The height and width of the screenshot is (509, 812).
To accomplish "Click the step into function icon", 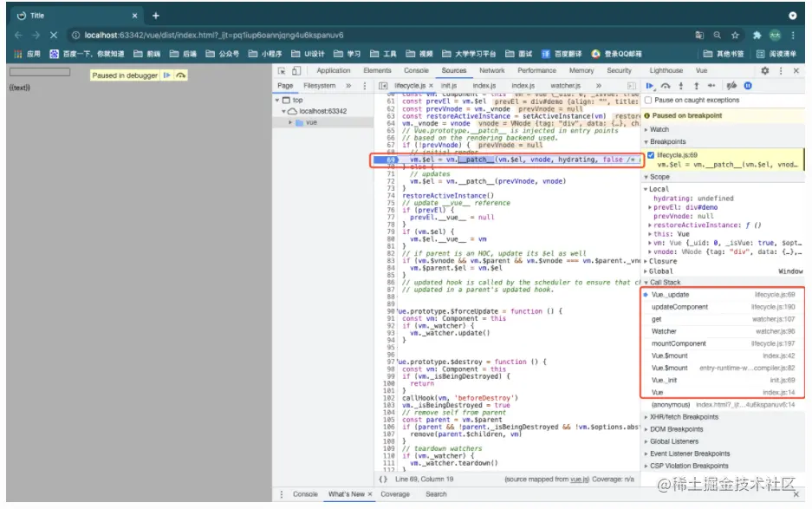I will point(681,86).
